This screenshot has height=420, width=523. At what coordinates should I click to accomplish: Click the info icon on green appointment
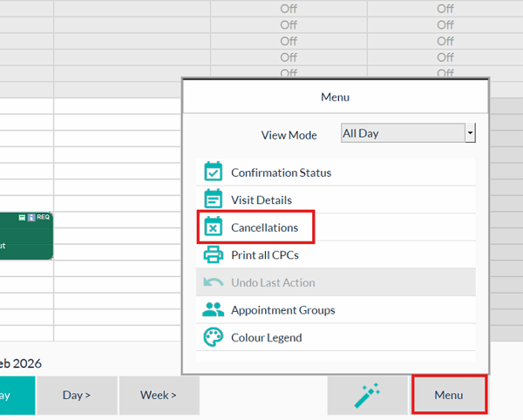[x=31, y=217]
